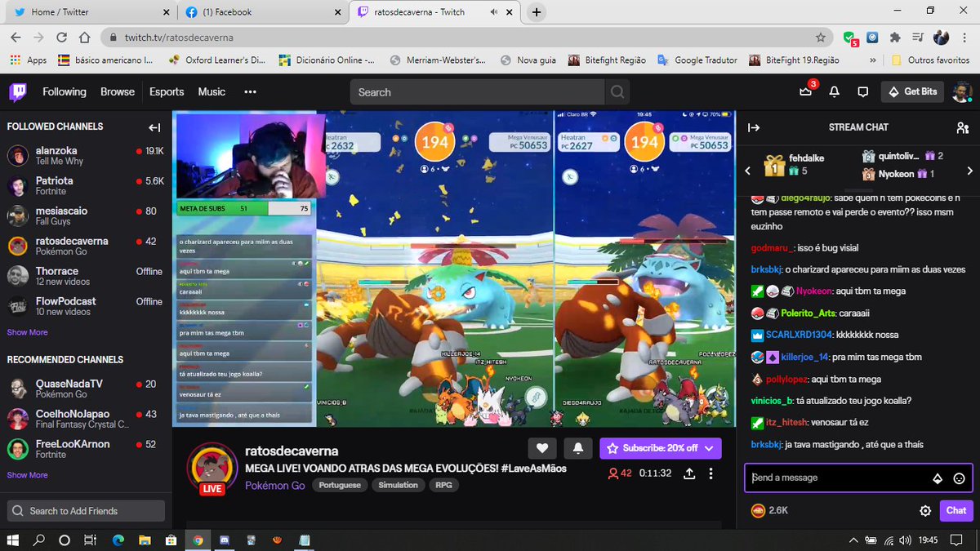The width and height of the screenshot is (980, 551).
Task: Open the Apps bookmarks shortcut
Action: click(29, 60)
